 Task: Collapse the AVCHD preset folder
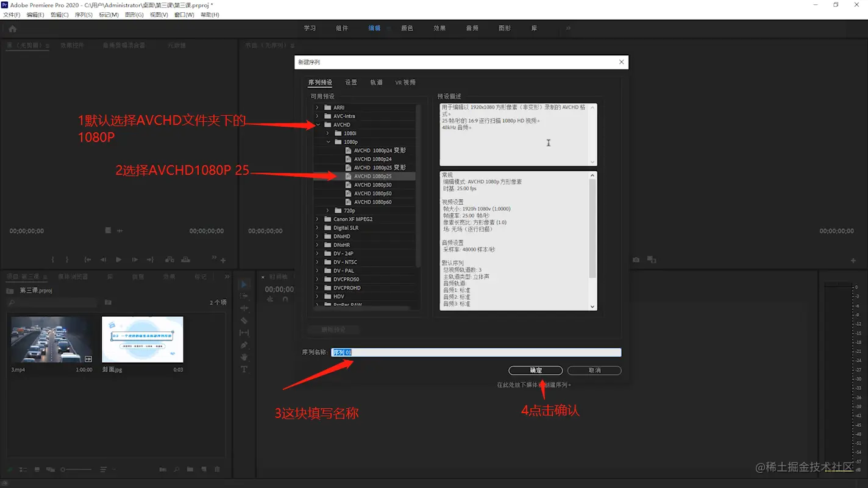coord(318,124)
